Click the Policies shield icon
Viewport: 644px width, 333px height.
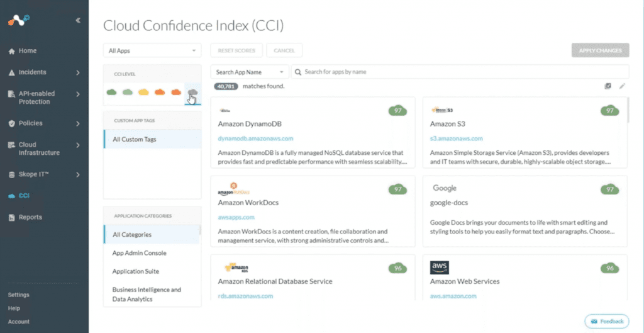[11, 123]
